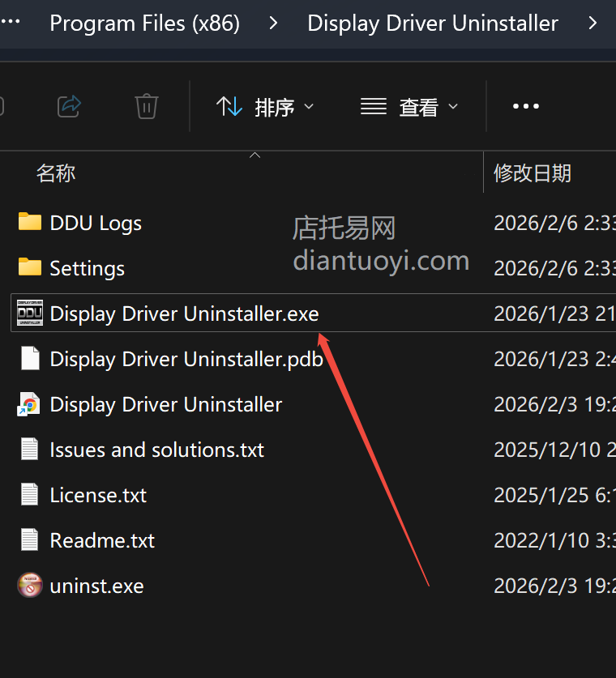Select Display Driver Uninstaller.pdb file name
Image resolution: width=616 pixels, height=678 pixels.
186,360
